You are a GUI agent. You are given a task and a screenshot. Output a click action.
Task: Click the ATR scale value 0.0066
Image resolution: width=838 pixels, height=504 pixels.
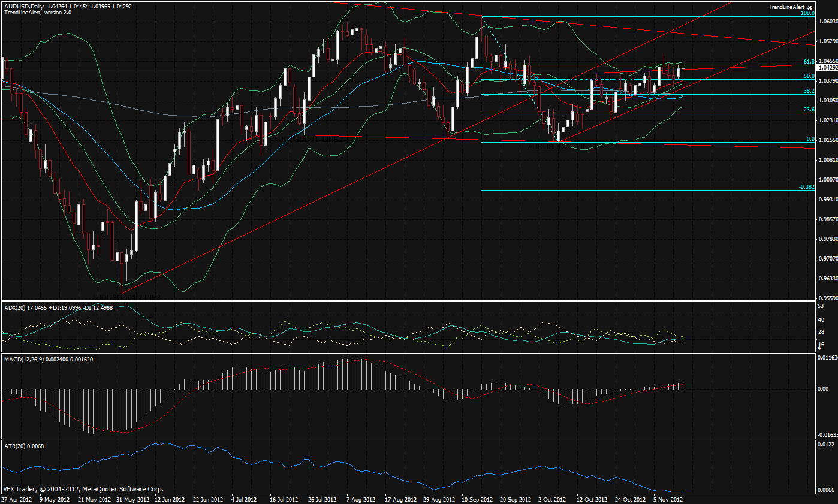[x=825, y=490]
